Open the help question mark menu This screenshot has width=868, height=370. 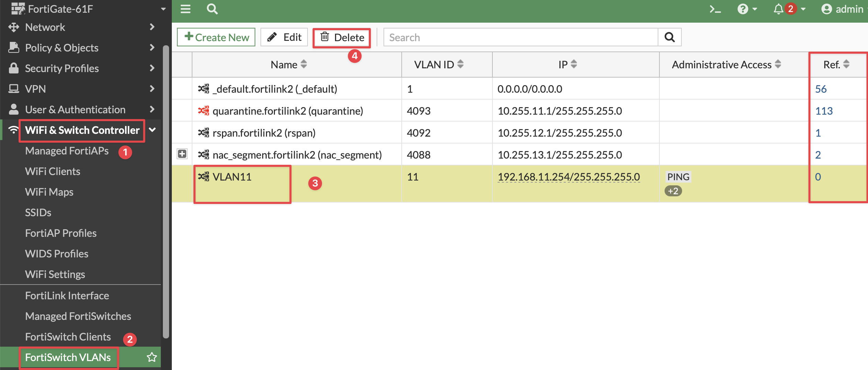coord(747,9)
